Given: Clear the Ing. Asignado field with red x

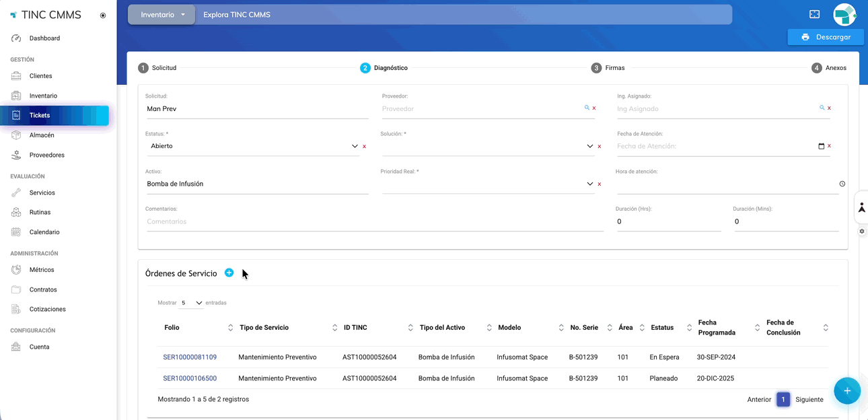Looking at the screenshot, I should tap(829, 108).
